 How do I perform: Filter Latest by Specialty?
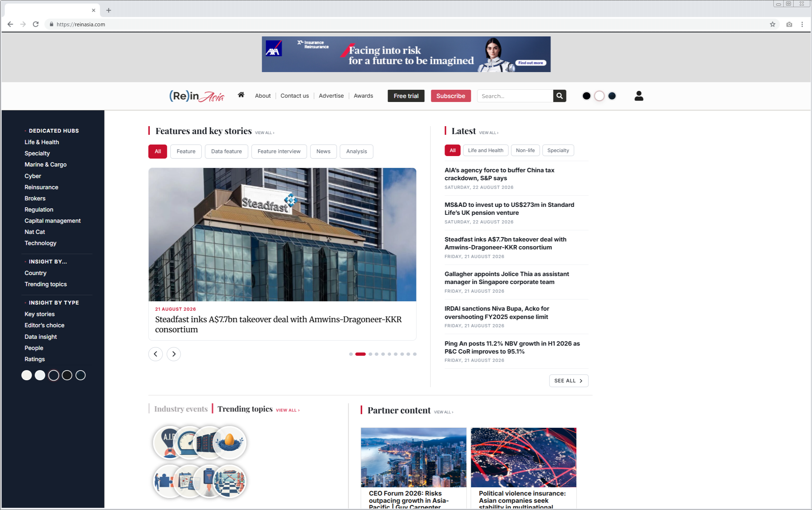point(558,150)
